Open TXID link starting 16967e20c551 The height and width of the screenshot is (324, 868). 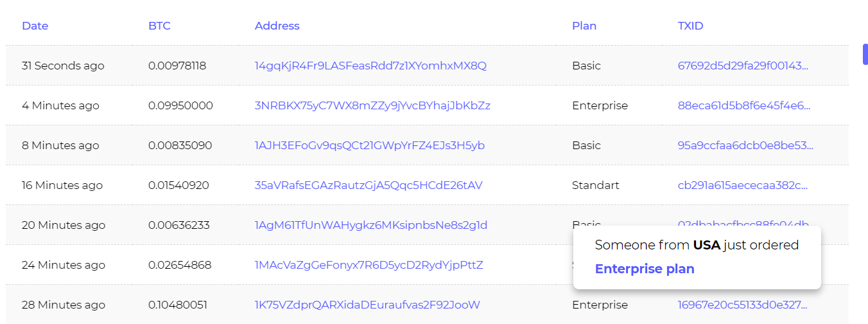743,305
